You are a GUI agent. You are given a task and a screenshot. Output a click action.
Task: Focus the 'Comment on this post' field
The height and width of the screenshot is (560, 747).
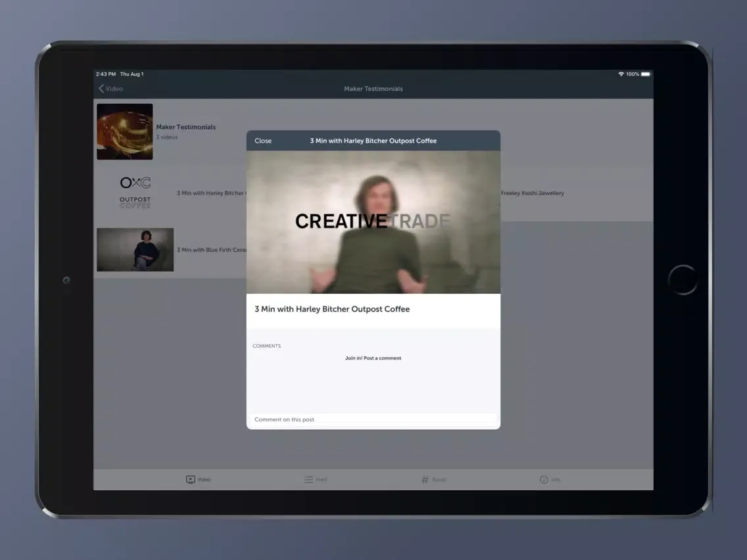pyautogui.click(x=373, y=419)
